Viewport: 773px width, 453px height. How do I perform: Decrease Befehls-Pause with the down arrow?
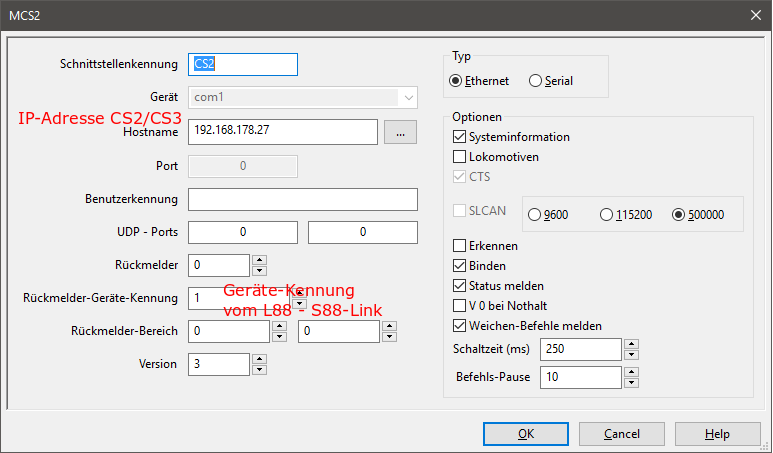point(630,383)
